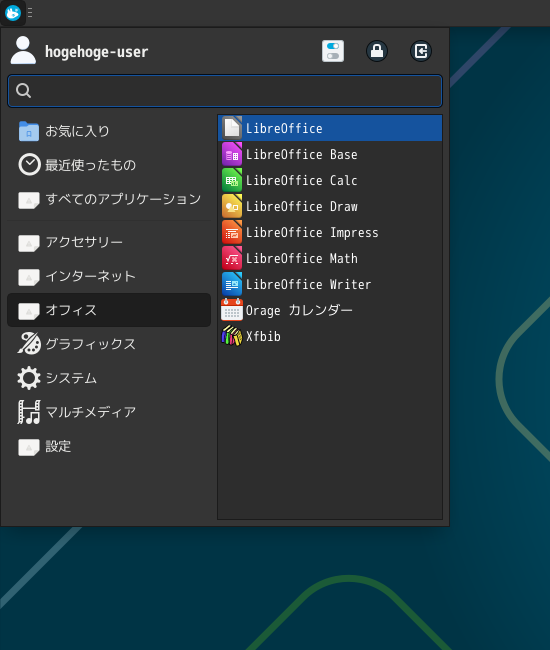Launch LibreOffice Base text entry
Viewport: 550px width, 650px height.
tap(301, 154)
